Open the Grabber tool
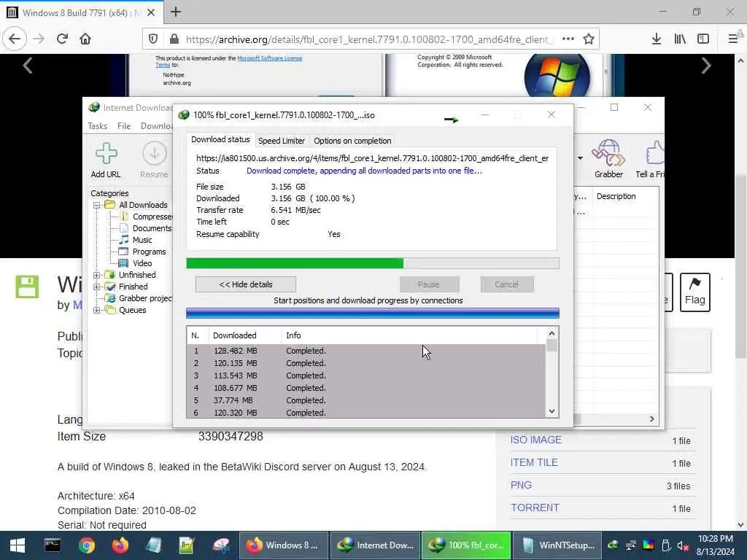747x560 pixels. coord(608,152)
